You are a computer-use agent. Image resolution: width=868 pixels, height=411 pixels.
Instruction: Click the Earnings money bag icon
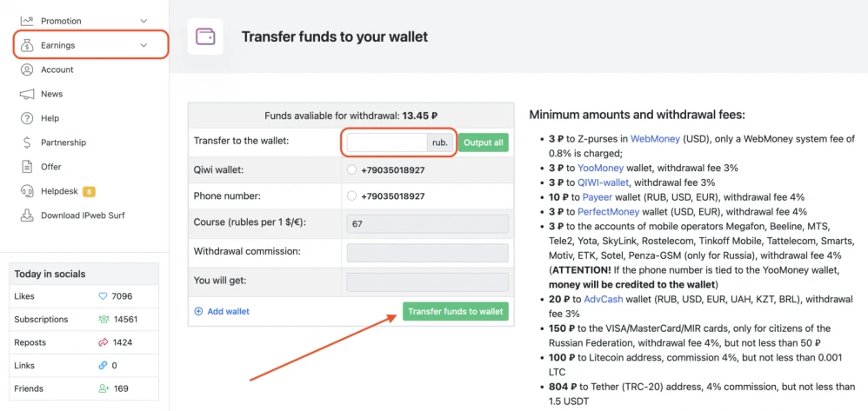pyautogui.click(x=27, y=45)
